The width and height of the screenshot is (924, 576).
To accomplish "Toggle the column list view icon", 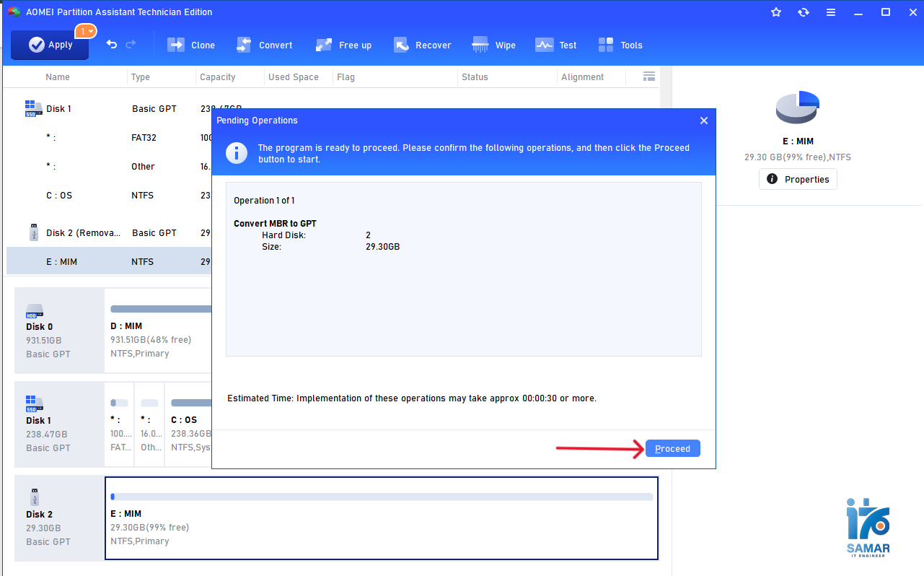I will coord(648,77).
